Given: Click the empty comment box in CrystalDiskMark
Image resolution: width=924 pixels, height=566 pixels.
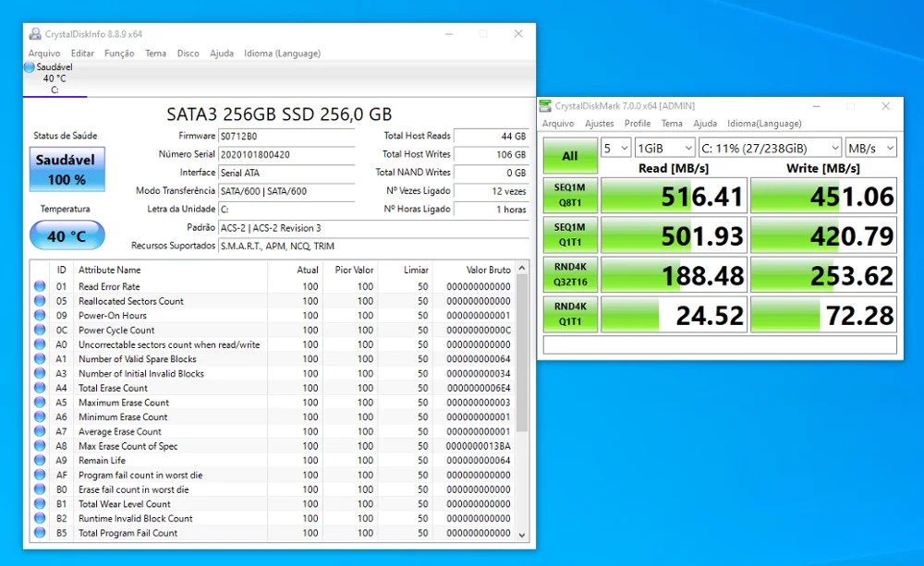Looking at the screenshot, I should 720,345.
